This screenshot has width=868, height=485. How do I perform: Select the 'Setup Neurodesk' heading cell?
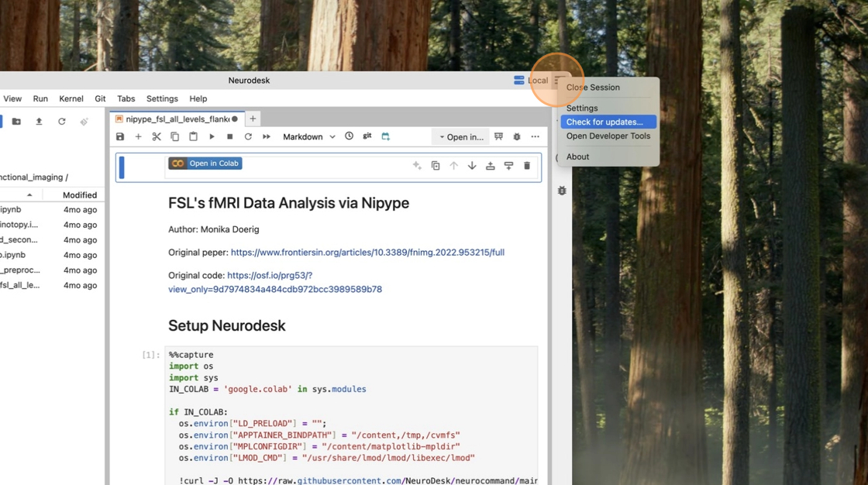coord(227,325)
